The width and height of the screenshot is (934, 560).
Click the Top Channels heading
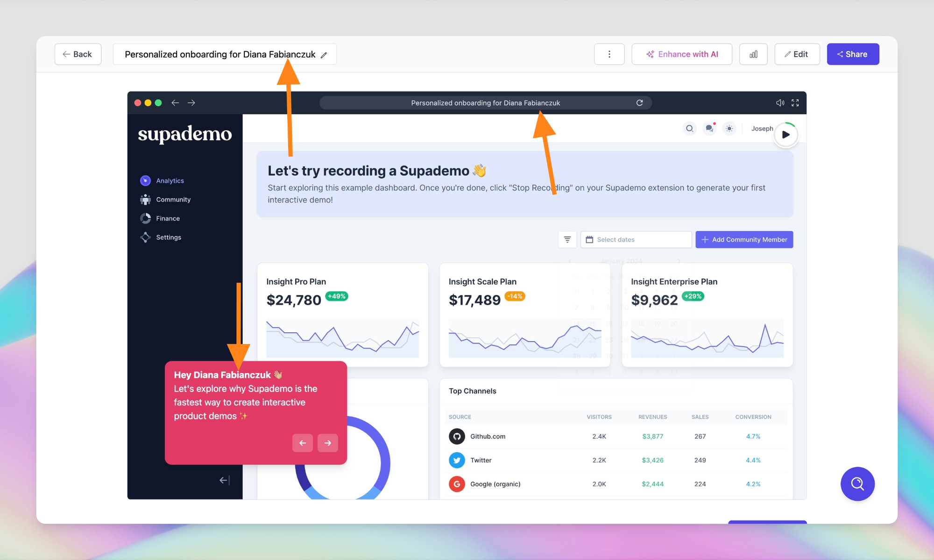(x=472, y=391)
